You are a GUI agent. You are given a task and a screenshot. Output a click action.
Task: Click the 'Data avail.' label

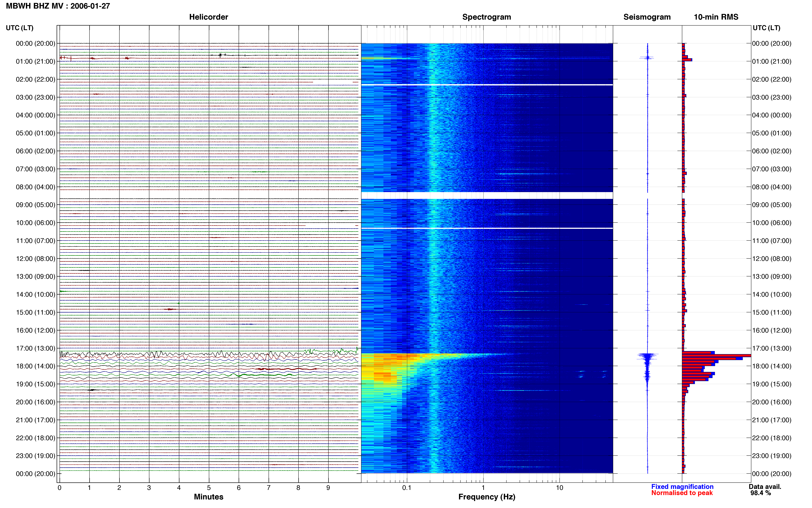coord(765,486)
